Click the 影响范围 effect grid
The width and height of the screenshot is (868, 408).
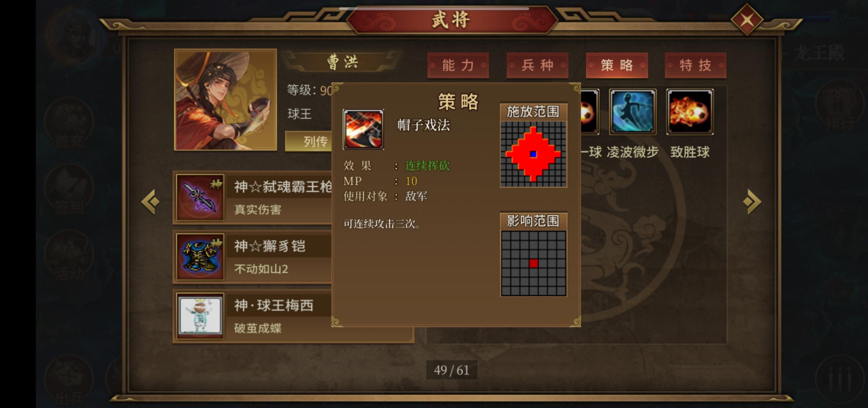533,263
